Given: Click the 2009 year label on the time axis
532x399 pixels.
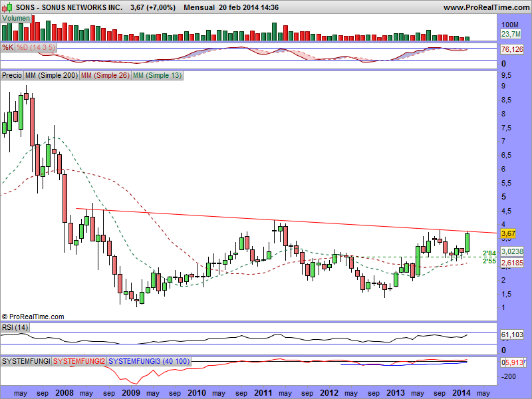Looking at the screenshot, I should (131, 393).
